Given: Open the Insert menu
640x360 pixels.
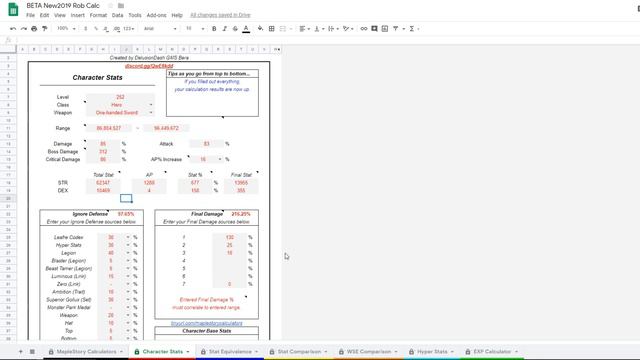Looking at the screenshot, I should [x=78, y=15].
